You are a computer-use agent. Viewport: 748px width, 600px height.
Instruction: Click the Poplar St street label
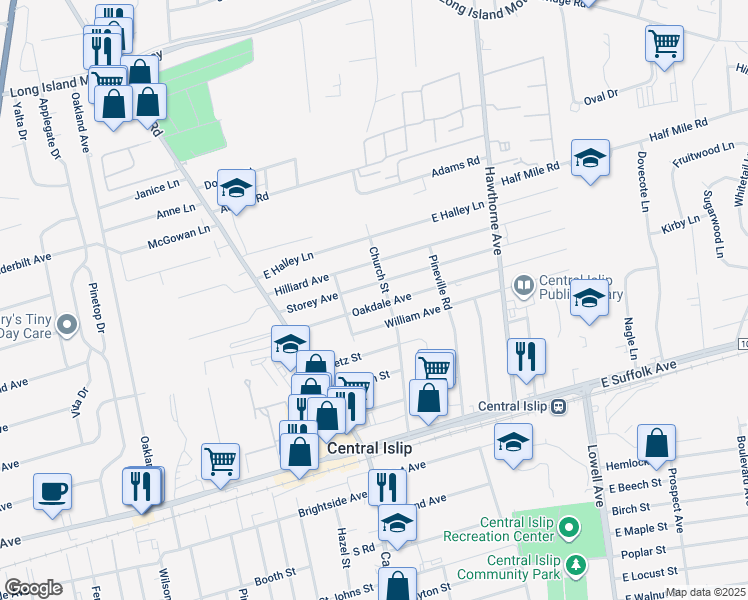pyautogui.click(x=643, y=552)
